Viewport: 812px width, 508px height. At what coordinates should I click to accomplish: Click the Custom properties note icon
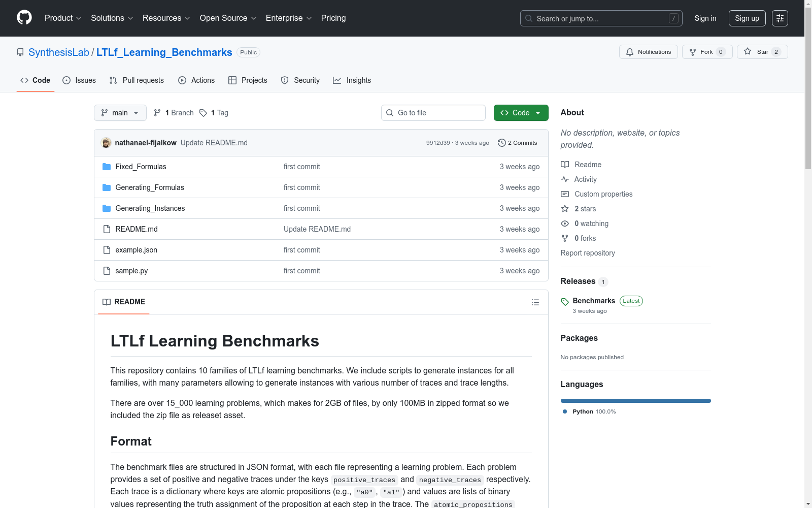[x=565, y=194]
